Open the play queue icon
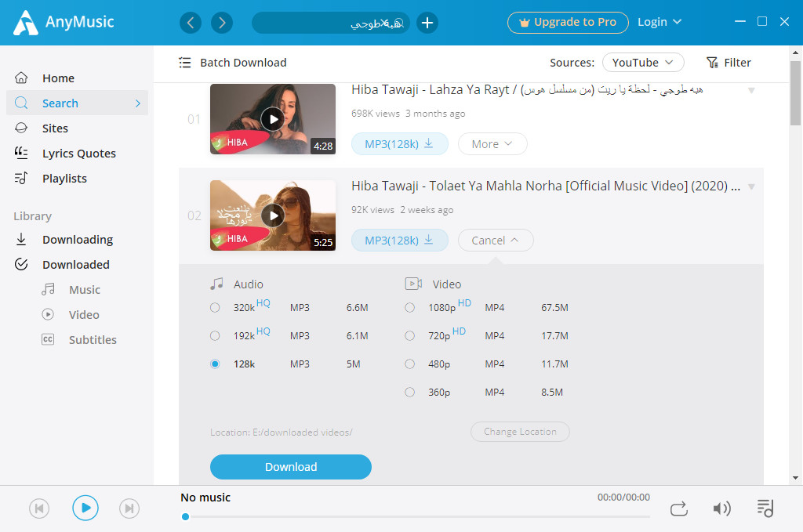 click(x=765, y=508)
